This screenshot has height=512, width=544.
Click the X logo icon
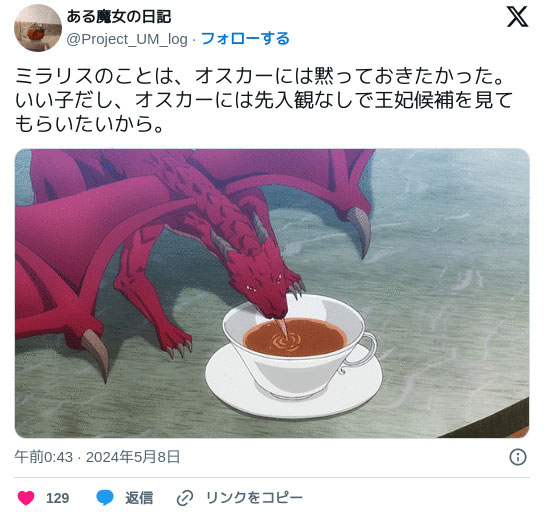tap(517, 16)
